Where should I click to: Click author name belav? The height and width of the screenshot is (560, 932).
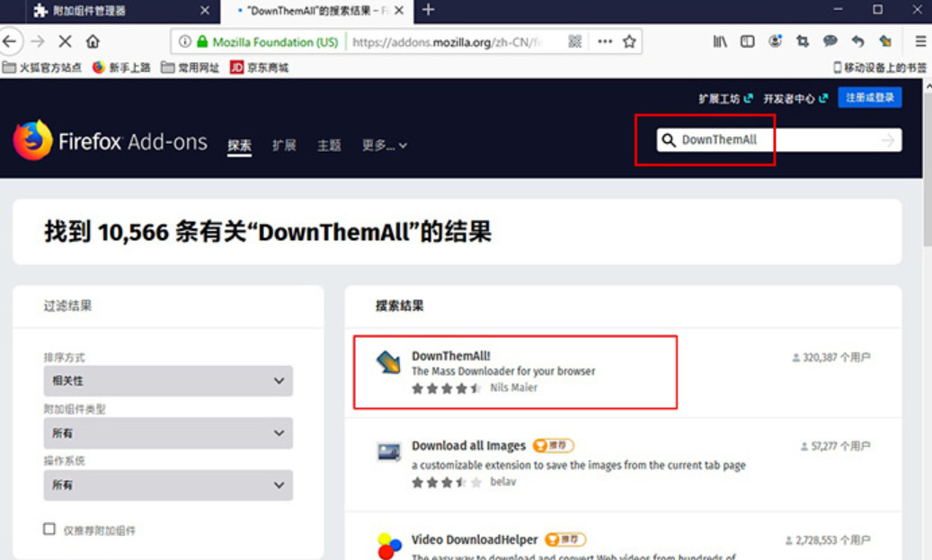503,482
